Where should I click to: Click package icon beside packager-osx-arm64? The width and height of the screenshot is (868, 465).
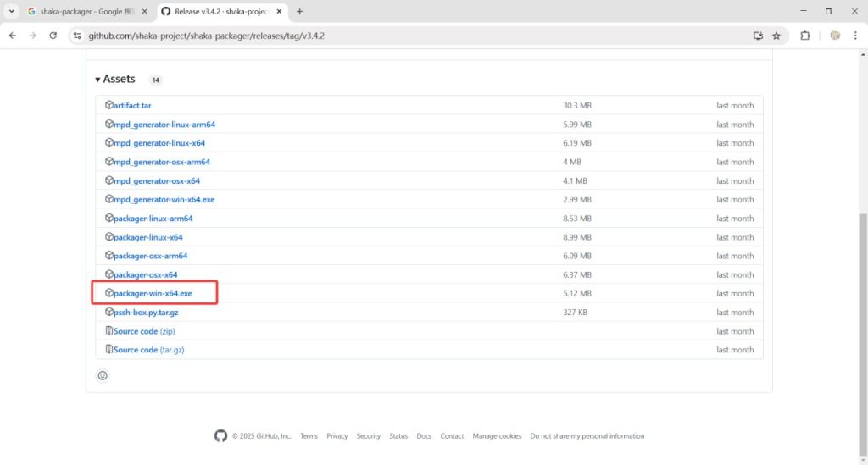click(109, 256)
